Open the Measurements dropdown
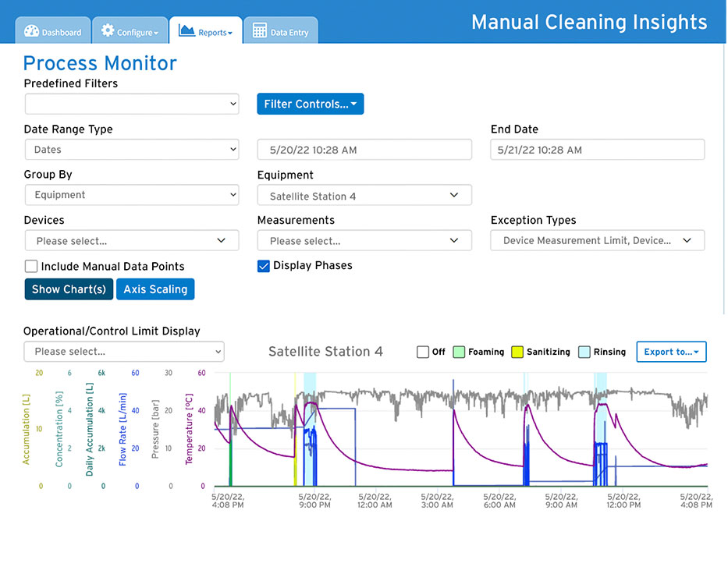The image size is (728, 588). (x=364, y=240)
